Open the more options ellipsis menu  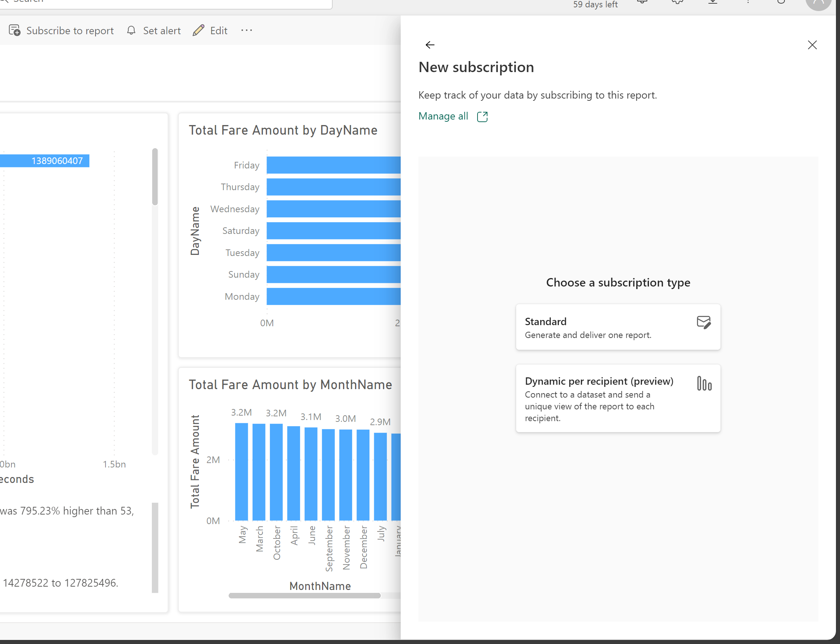(246, 30)
